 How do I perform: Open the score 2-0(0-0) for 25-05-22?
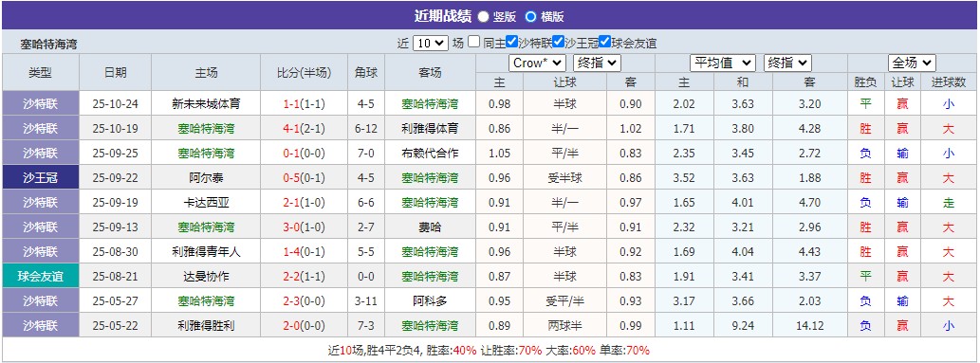click(304, 325)
